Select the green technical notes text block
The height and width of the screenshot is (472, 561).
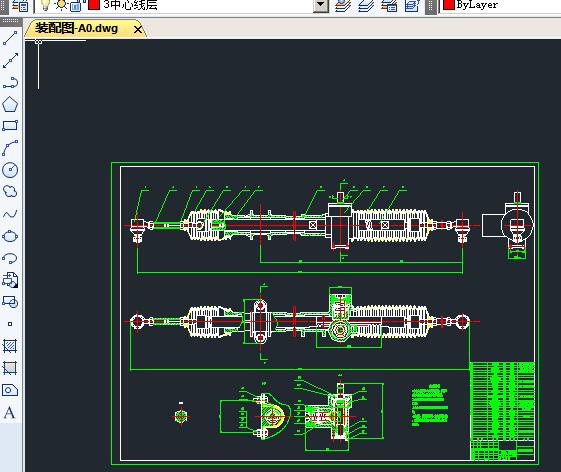[430, 405]
